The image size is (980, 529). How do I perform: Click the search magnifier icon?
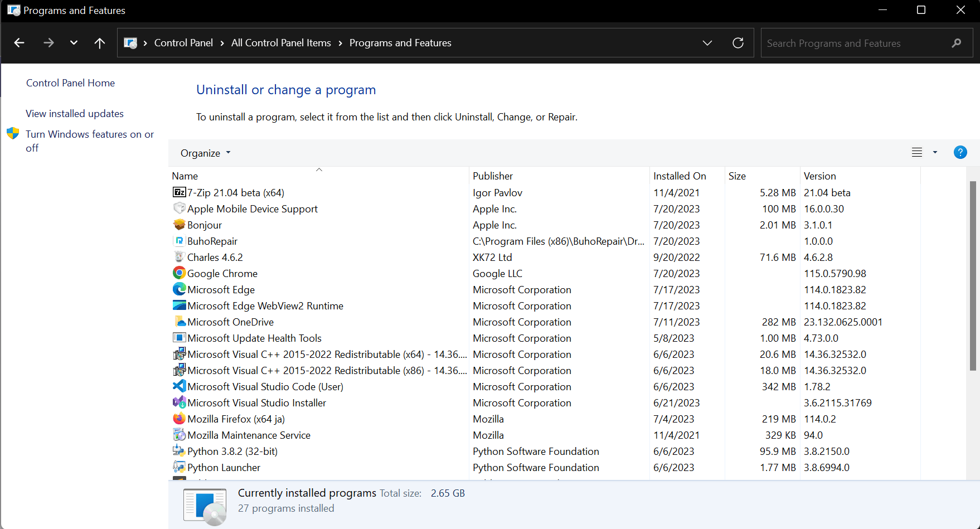(957, 43)
